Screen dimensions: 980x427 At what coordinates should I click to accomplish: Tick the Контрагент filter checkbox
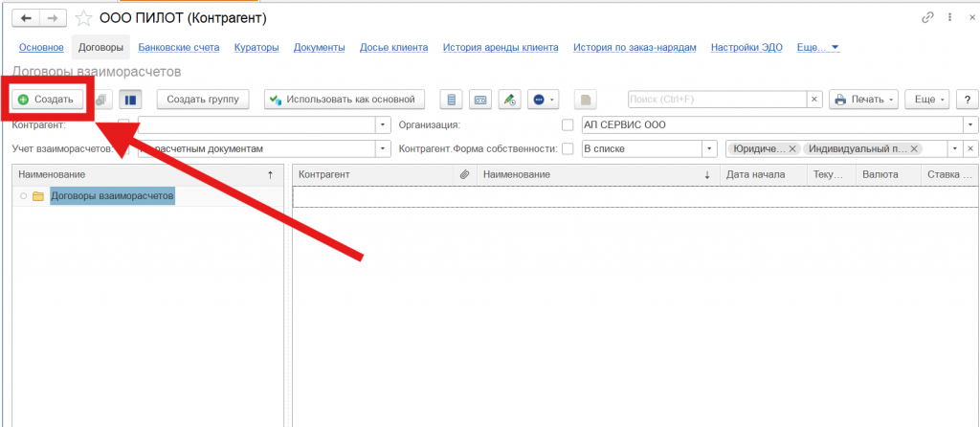point(123,124)
